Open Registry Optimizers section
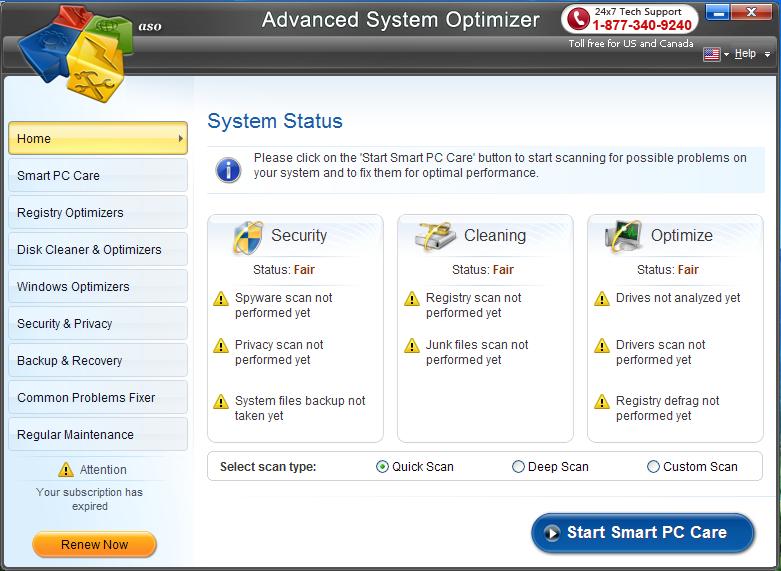The width and height of the screenshot is (781, 571). pos(98,212)
